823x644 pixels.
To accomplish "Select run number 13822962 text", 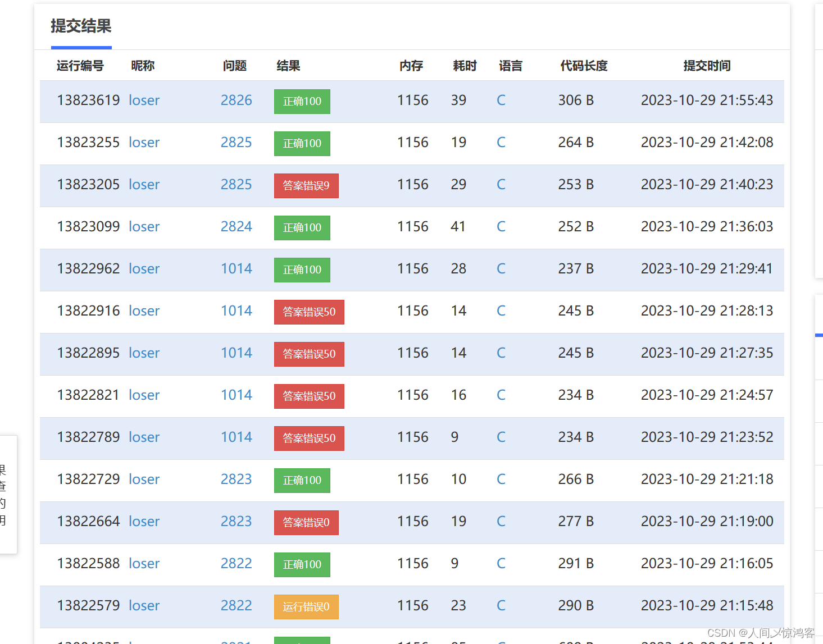I will click(88, 269).
